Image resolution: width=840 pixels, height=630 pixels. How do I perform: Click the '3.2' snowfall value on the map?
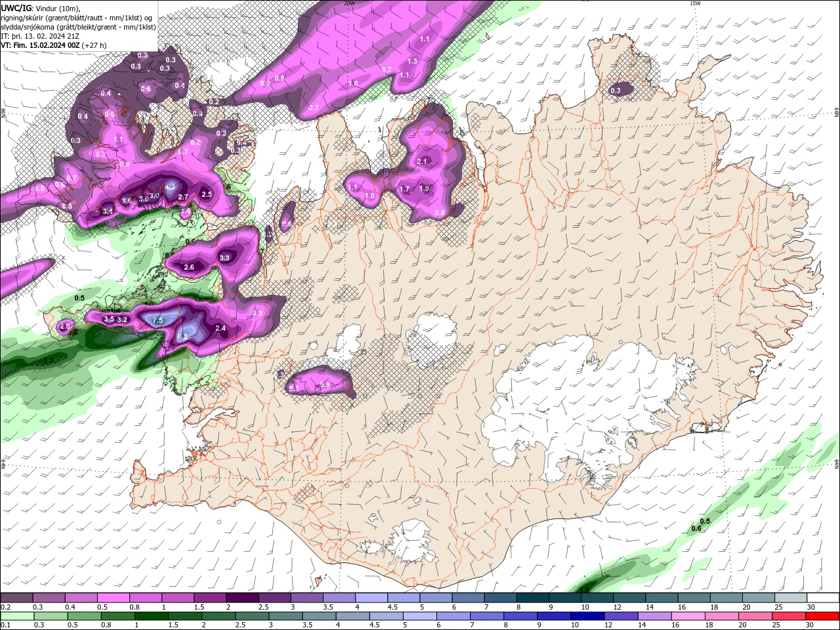[x=122, y=320]
